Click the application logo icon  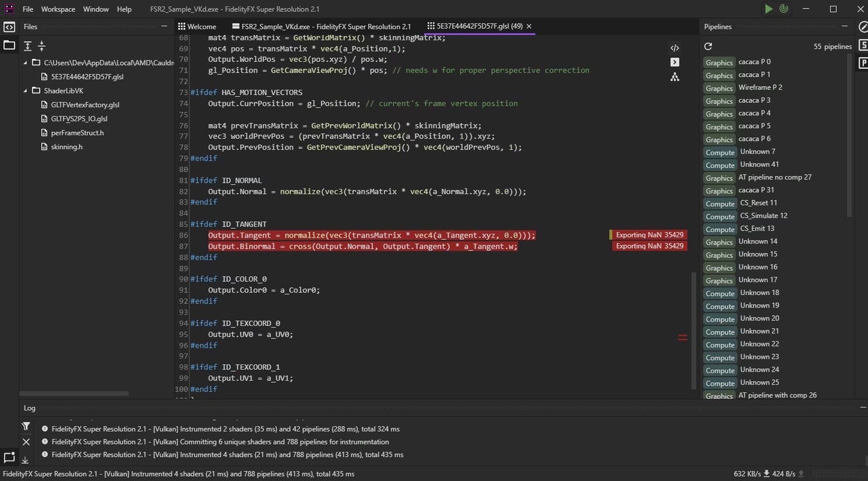point(9,8)
